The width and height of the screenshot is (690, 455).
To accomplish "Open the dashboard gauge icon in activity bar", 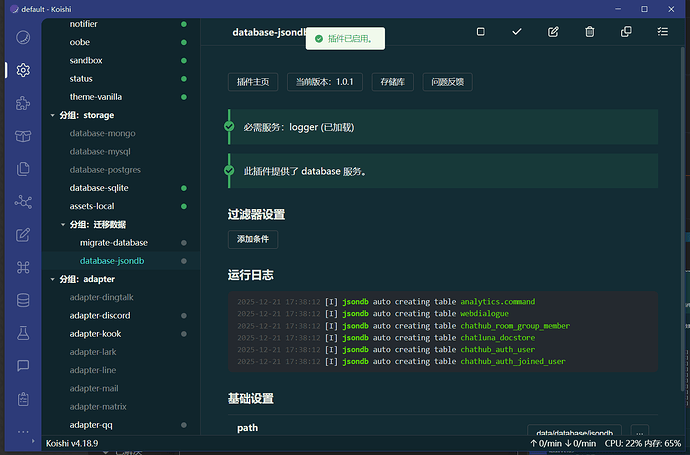I will tap(23, 38).
